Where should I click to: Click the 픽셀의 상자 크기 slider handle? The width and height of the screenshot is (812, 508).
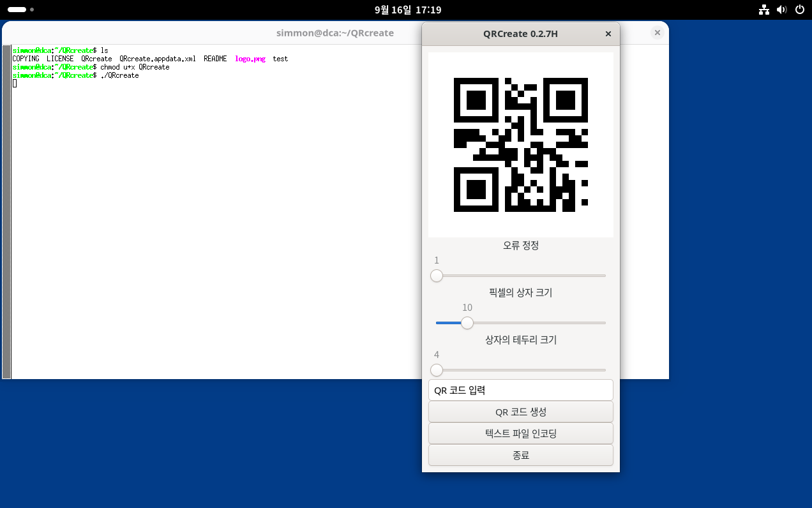tap(467, 323)
